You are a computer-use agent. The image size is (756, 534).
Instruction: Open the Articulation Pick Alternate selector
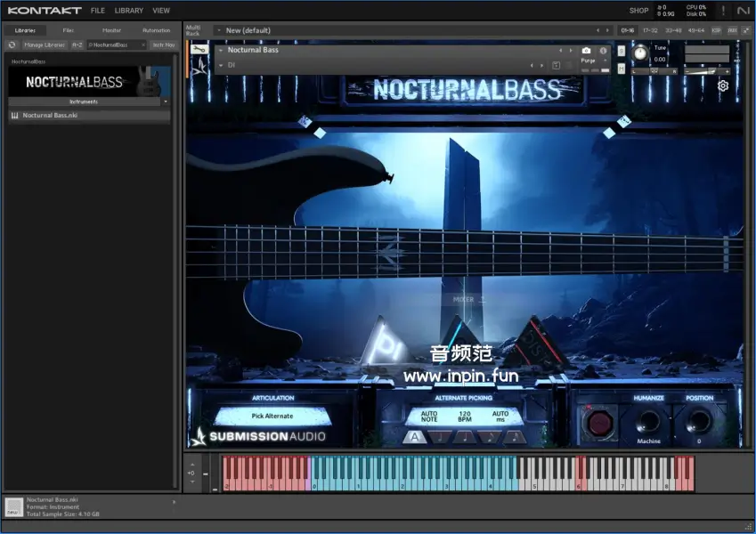pyautogui.click(x=272, y=416)
